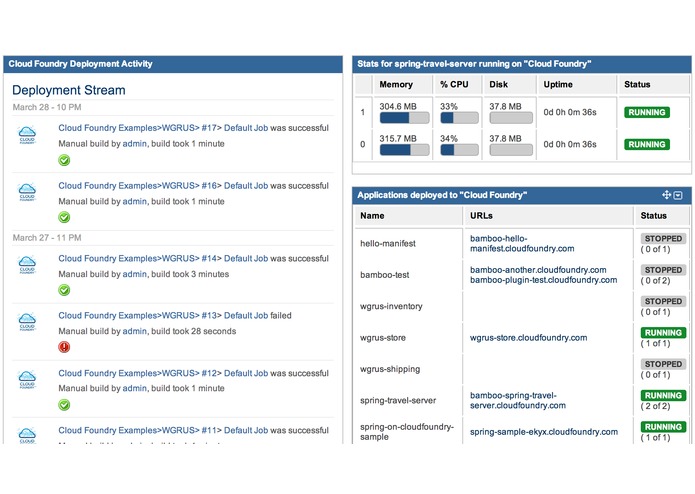Open spring-sample-ekyx.cloudfoundry.com URL
The image size is (695, 494).
(x=544, y=432)
